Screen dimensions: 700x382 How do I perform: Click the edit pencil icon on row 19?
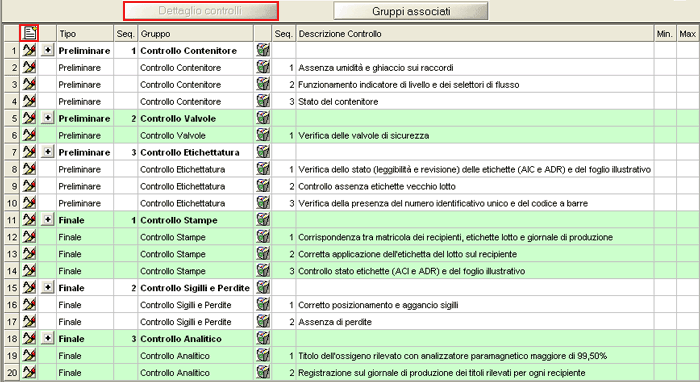click(x=29, y=356)
